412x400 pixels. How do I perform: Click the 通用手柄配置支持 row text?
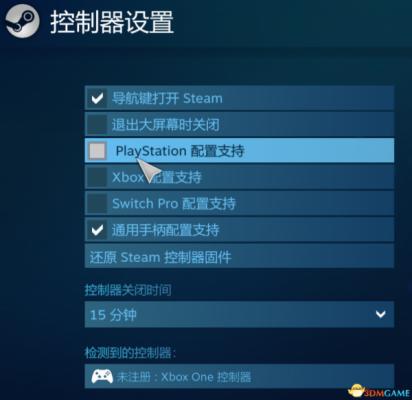(x=165, y=230)
